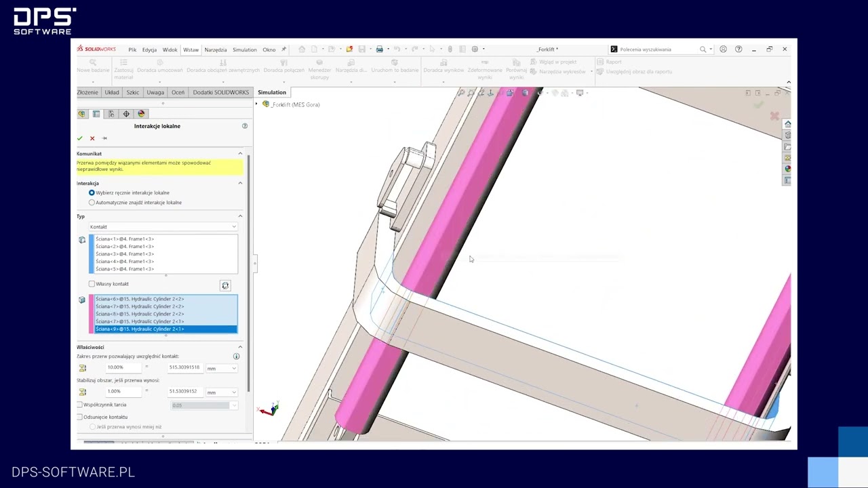The image size is (868, 488).
Task: Click swap interaction faces icon
Action: (x=225, y=285)
